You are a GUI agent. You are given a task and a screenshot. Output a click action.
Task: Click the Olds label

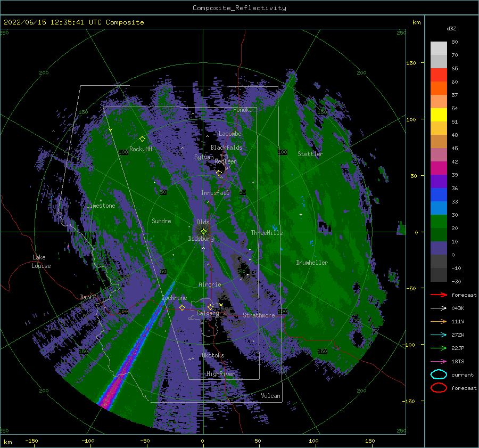[x=203, y=222]
